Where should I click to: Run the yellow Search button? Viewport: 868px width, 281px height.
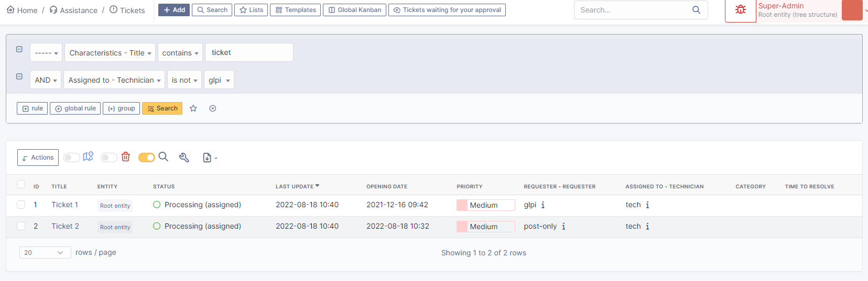[x=162, y=108]
